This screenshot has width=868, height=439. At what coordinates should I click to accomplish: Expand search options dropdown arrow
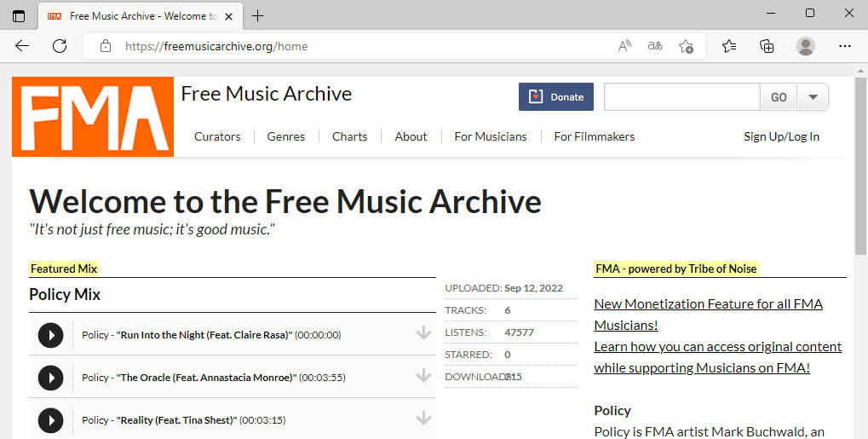pyautogui.click(x=813, y=97)
